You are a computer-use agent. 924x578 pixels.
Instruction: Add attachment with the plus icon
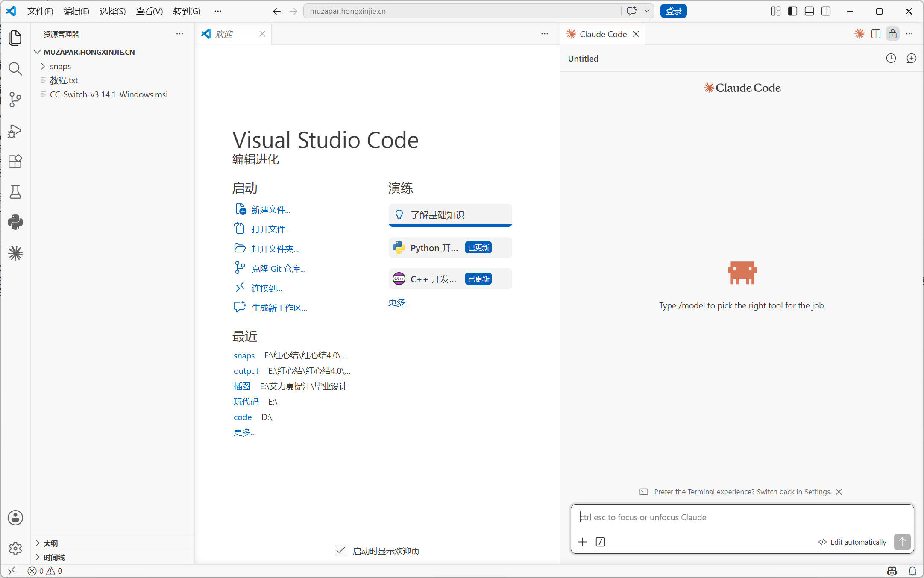point(582,542)
